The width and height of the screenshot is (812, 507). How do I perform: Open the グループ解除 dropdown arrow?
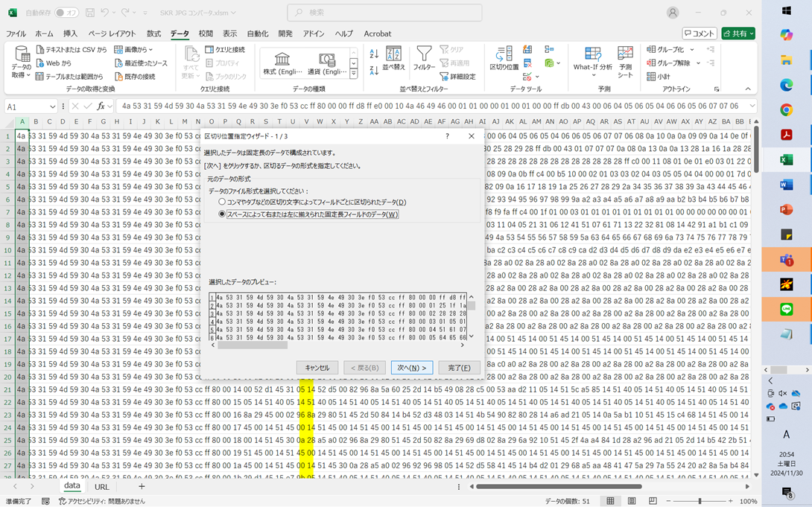[x=698, y=63]
